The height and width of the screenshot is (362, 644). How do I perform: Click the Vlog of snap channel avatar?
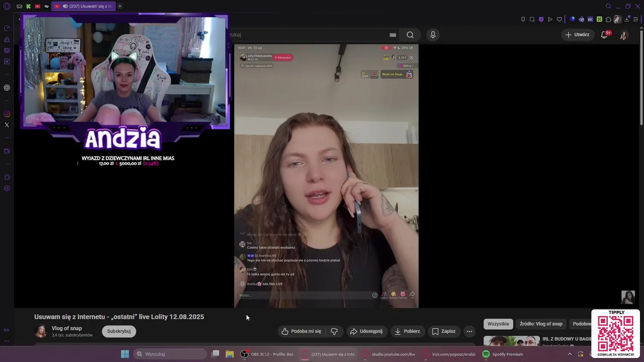point(41,331)
